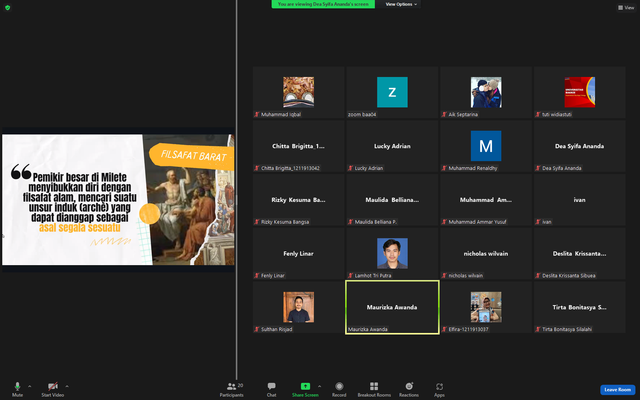Select Muhammad Renaldhy's tile with M avatar
Image resolution: width=640 pixels, height=400 pixels.
(x=486, y=146)
